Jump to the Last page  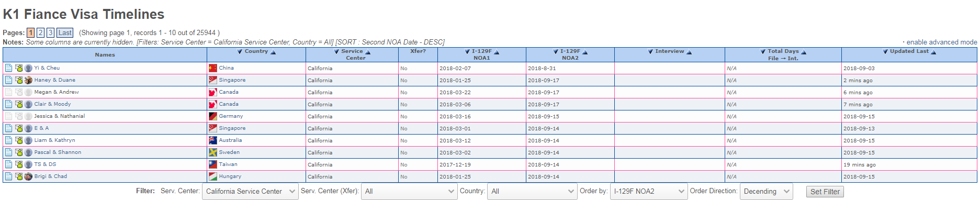[x=65, y=32]
